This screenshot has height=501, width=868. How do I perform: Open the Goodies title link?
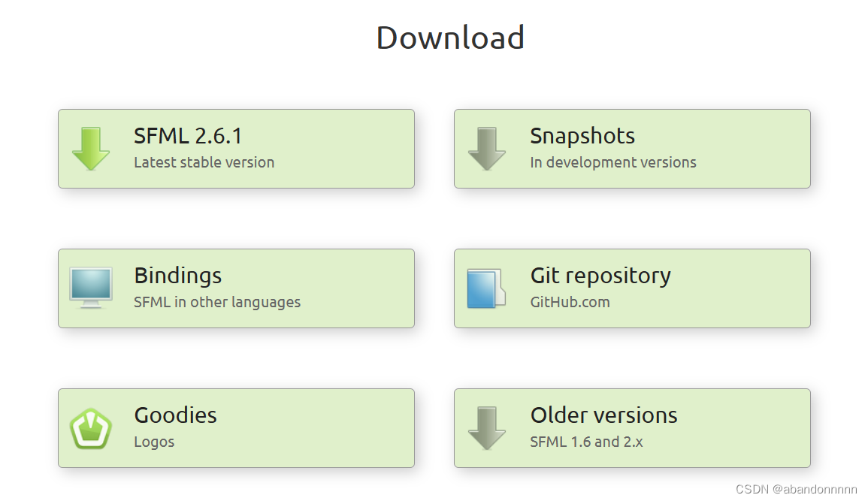tap(176, 415)
